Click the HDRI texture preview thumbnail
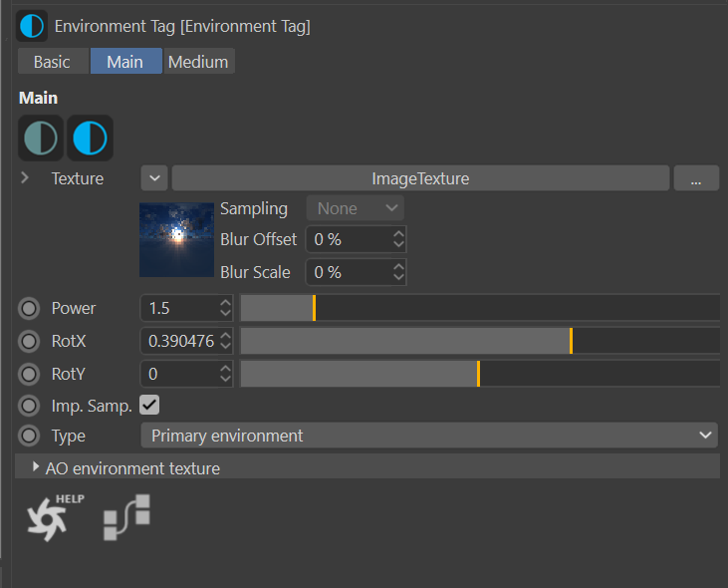Image resolution: width=728 pixels, height=588 pixels. click(176, 239)
